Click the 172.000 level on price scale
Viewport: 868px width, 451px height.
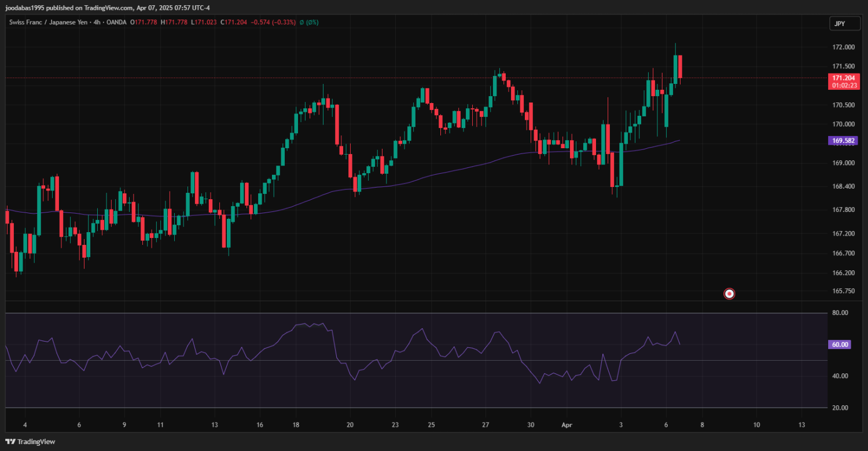pyautogui.click(x=843, y=47)
